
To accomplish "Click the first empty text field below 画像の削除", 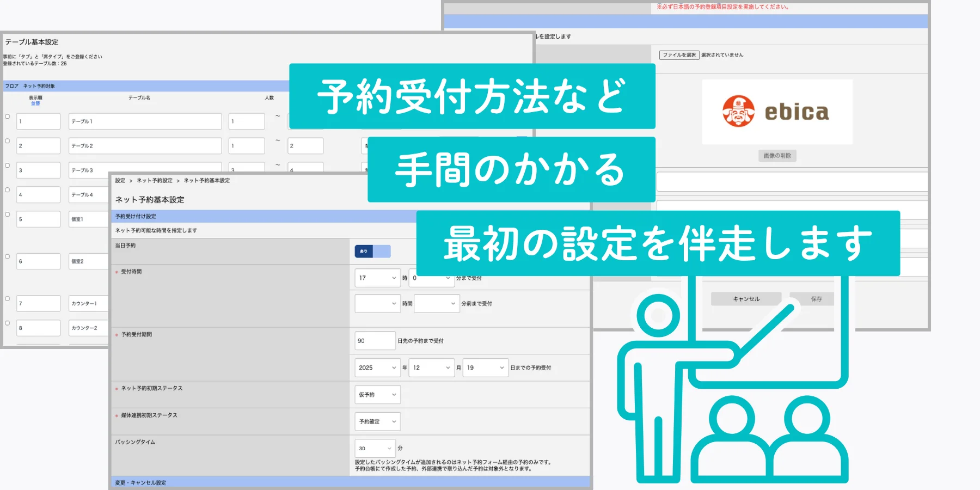I will click(792, 182).
